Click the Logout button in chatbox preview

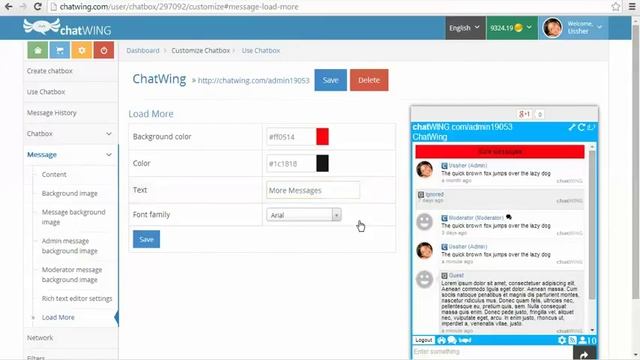[x=423, y=340]
